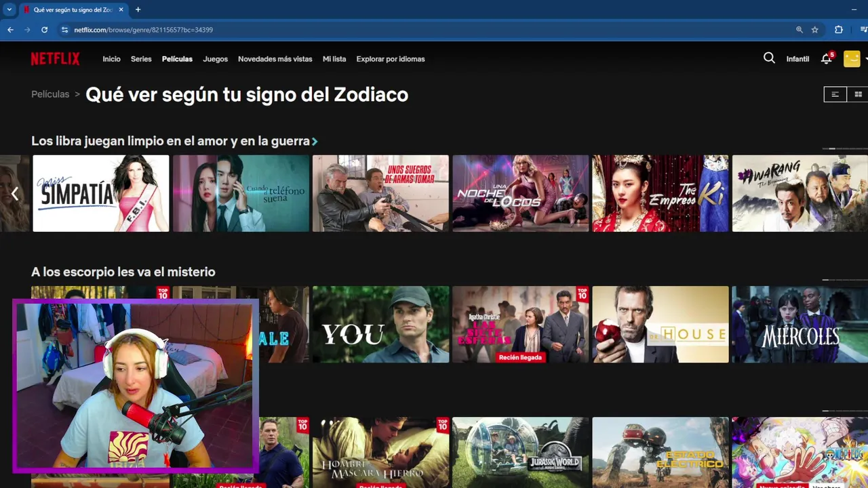Click the browser forward arrow
The height and width of the screenshot is (488, 868).
(x=28, y=30)
